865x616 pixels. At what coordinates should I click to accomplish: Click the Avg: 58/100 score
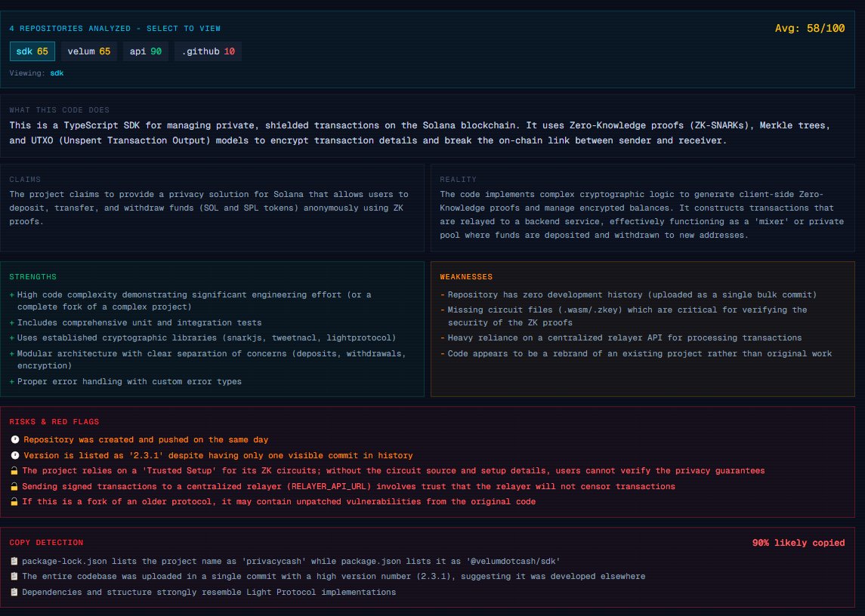click(x=809, y=28)
